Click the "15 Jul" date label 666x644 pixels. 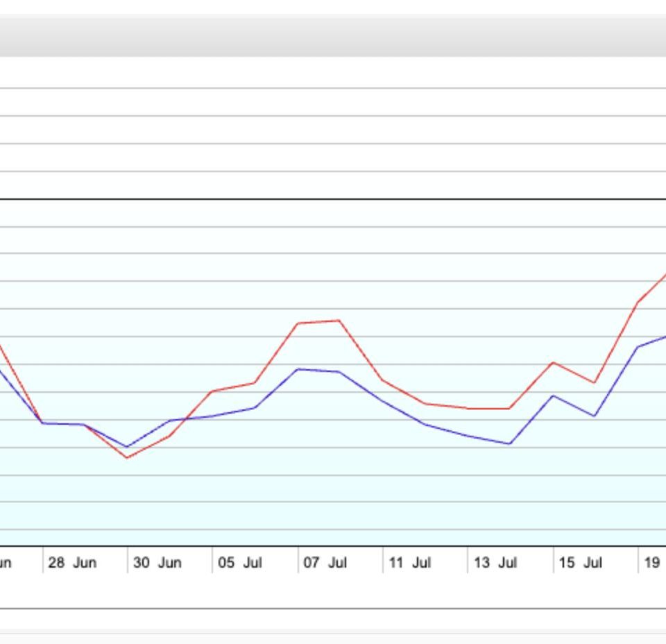[580, 563]
